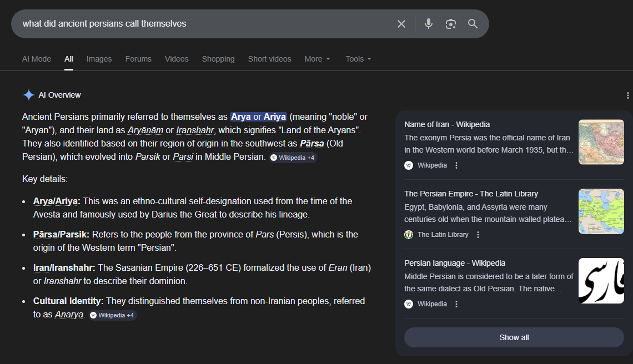This screenshot has height=364, width=633.
Task: Expand the Wikipedia +4 citation after Anarya
Action: tap(113, 315)
